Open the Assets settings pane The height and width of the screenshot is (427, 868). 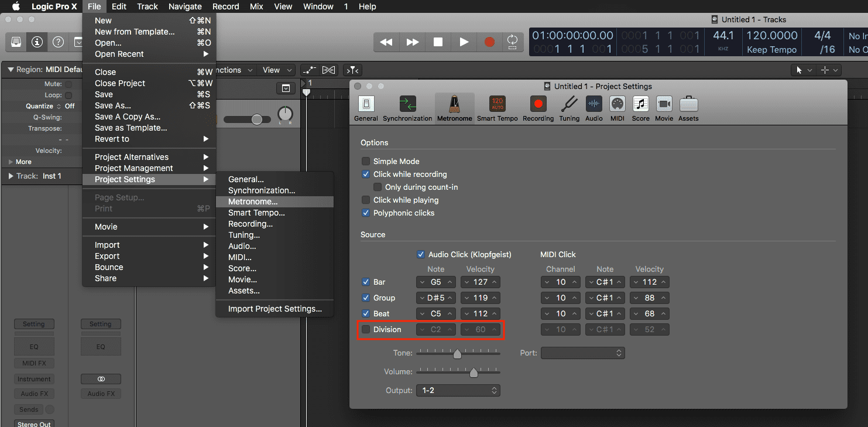tap(688, 108)
